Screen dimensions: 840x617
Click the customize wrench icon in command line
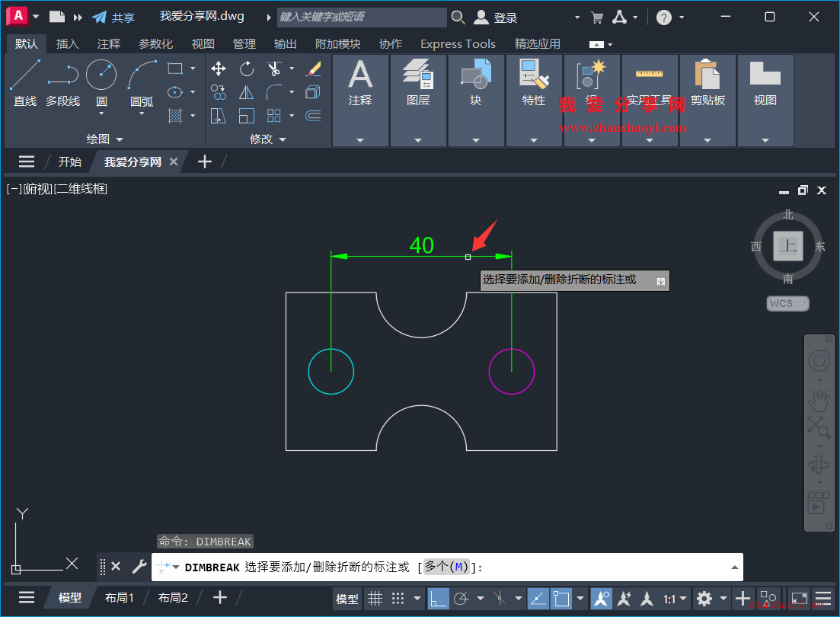(x=139, y=567)
